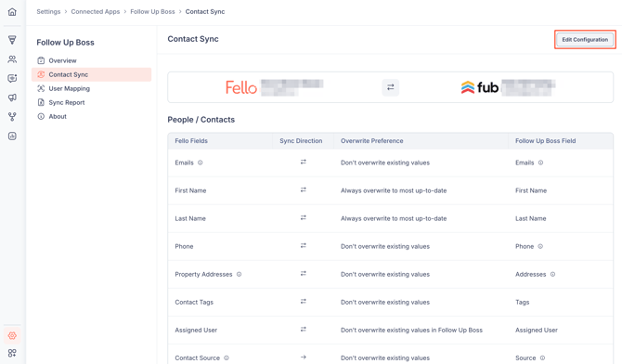Viewport: 622px width, 364px height.
Task: Click the Edit Configuration button
Action: click(585, 39)
